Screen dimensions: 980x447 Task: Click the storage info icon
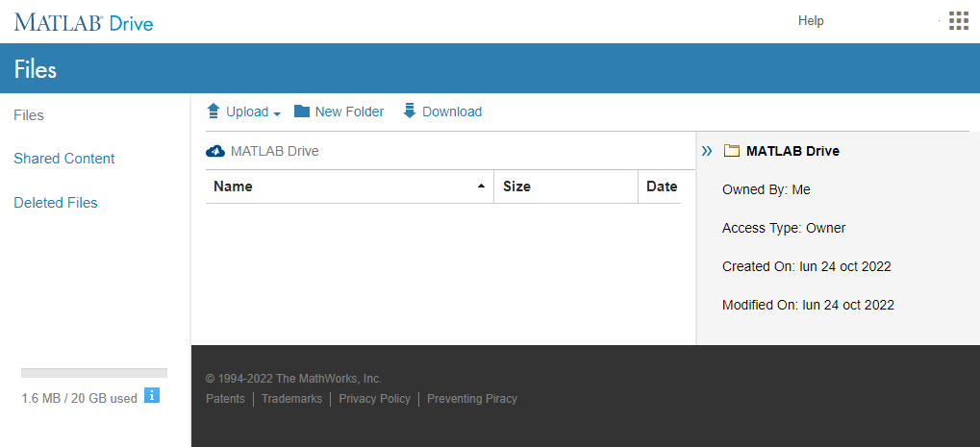pos(151,395)
